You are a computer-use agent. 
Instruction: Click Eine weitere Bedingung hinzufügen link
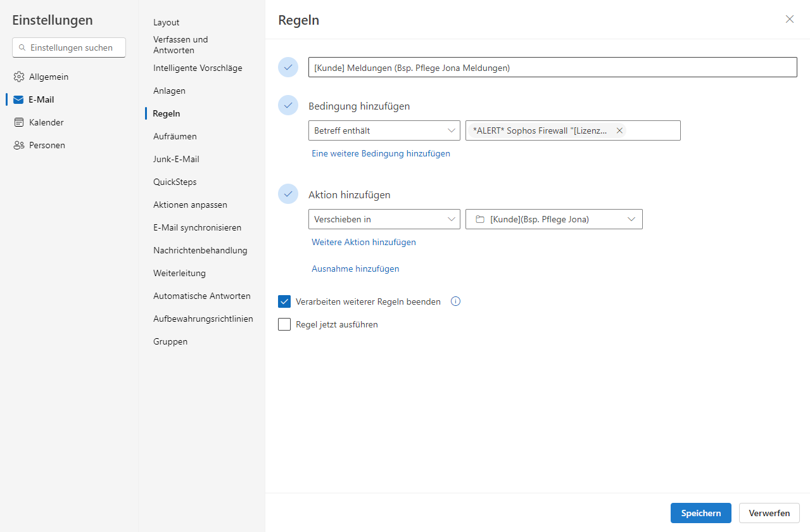tap(381, 153)
